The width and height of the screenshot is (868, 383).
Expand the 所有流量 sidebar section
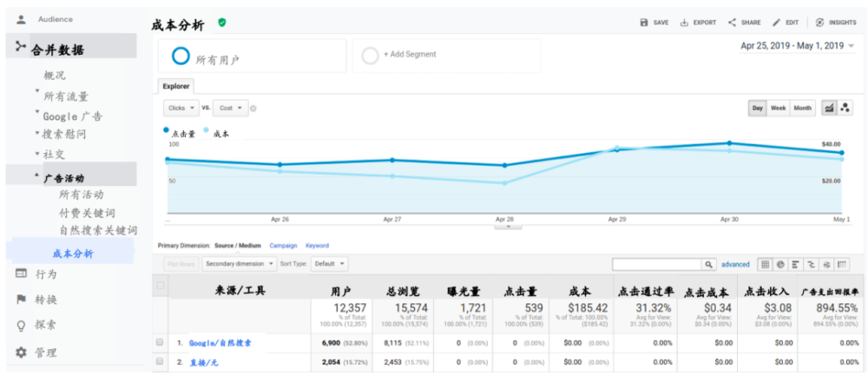coord(37,92)
